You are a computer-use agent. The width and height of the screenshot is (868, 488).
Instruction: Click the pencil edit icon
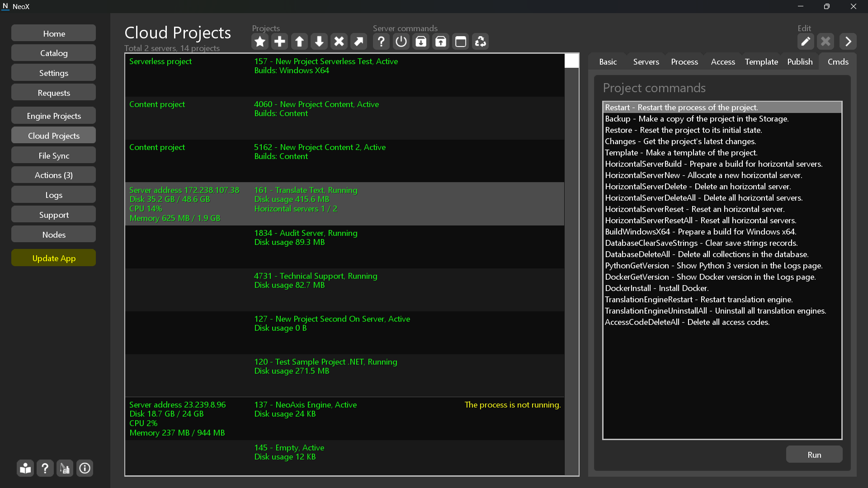pyautogui.click(x=806, y=42)
